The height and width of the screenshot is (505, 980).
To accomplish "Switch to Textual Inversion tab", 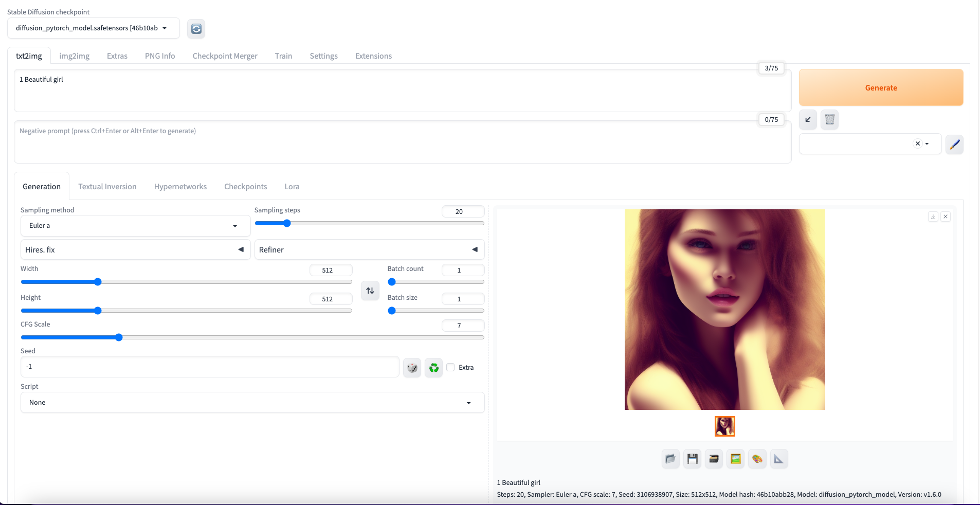I will pos(107,186).
